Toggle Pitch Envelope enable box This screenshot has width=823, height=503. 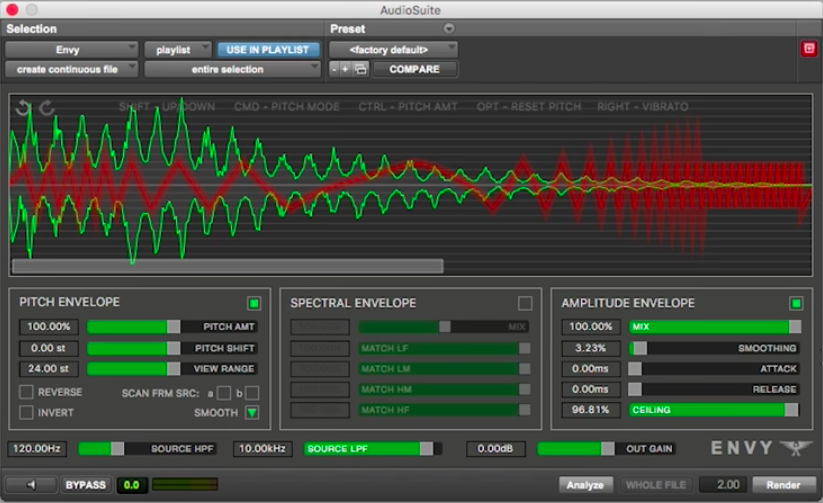tap(254, 303)
